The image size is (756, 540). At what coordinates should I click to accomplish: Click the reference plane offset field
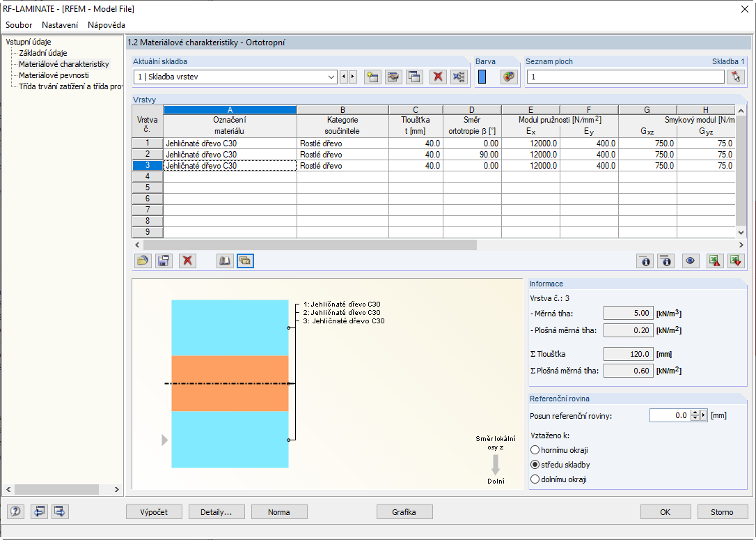[670, 415]
